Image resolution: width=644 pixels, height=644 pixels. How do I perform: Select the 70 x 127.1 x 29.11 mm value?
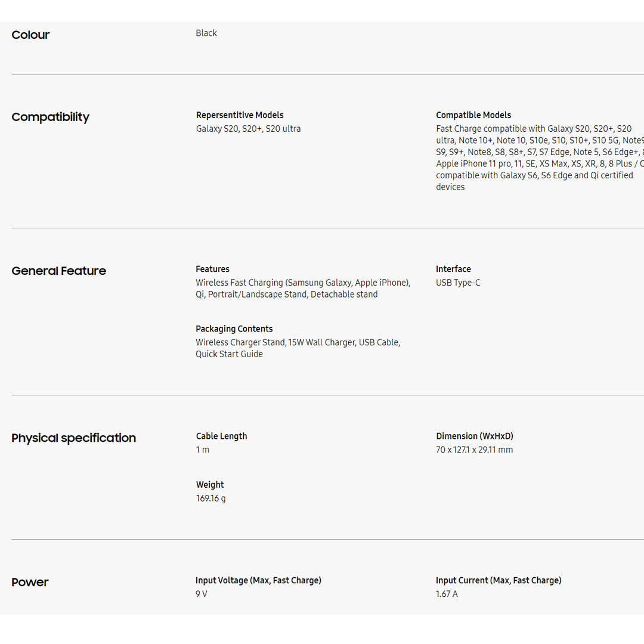coord(474,450)
